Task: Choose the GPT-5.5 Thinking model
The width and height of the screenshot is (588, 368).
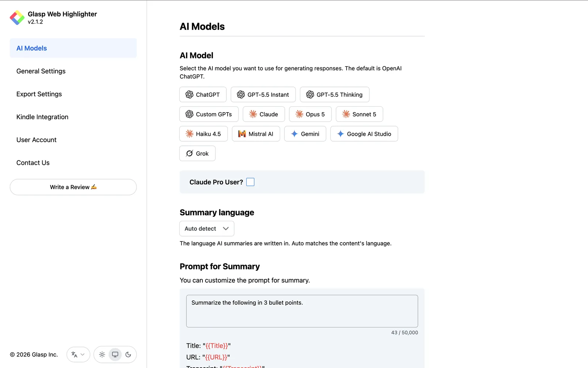Action: pyautogui.click(x=334, y=95)
